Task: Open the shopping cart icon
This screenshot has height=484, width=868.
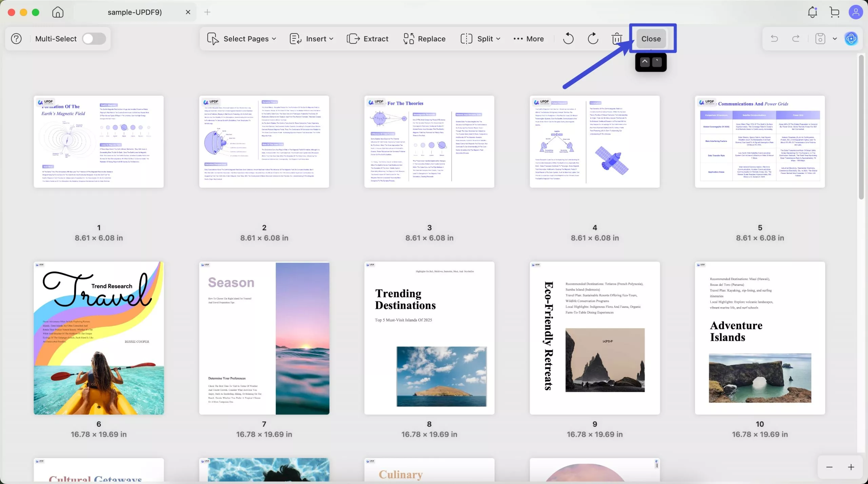Action: point(834,12)
